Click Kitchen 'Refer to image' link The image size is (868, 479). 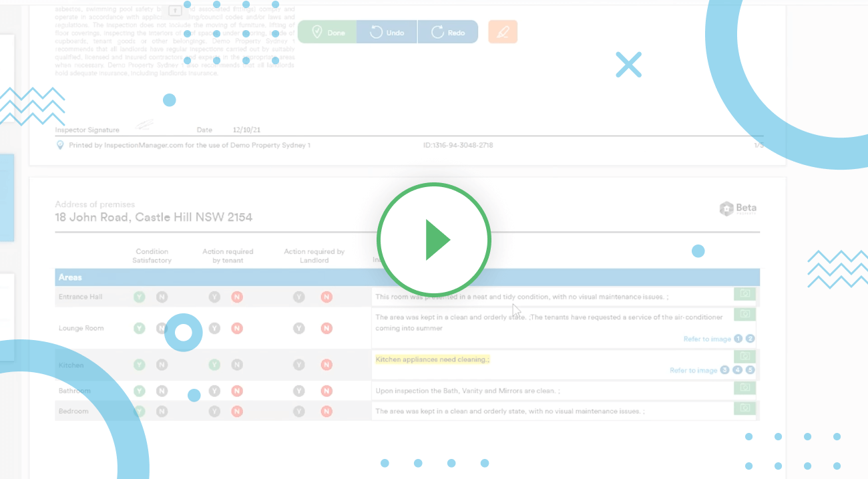tap(693, 370)
